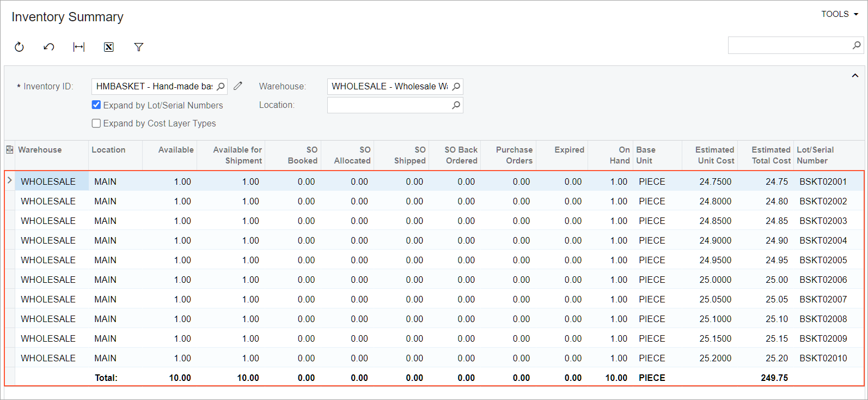Click the magnifier in the top search box
868x400 pixels.
[x=857, y=45]
